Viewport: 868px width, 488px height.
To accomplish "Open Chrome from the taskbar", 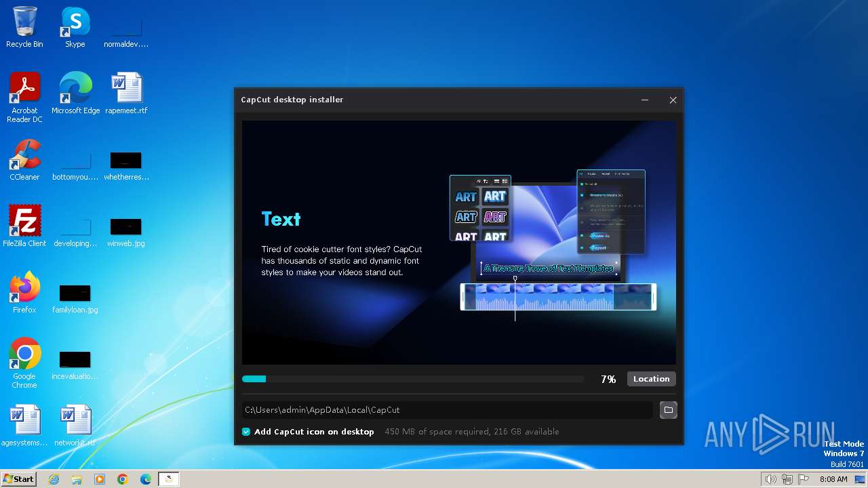I will (123, 479).
